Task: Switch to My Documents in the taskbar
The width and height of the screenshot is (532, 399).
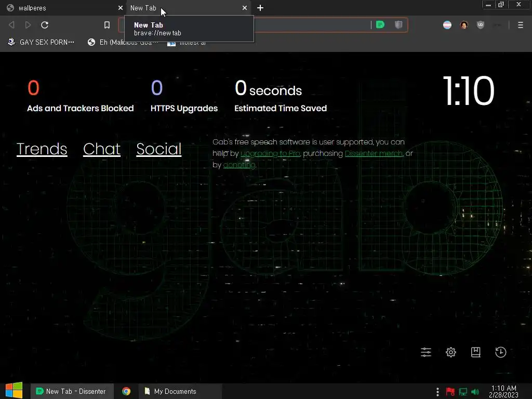Action: click(180, 391)
